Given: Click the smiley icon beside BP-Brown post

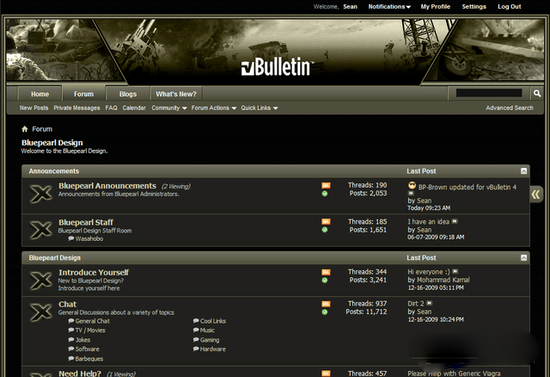Looking at the screenshot, I should pyautogui.click(x=412, y=186).
